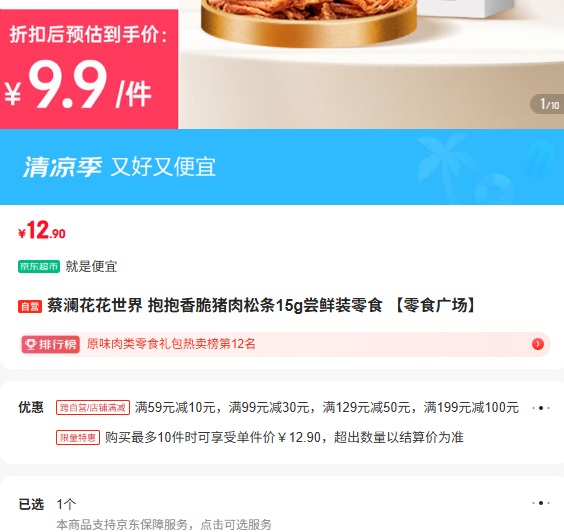
Task: Click the ¥12.90 price
Action: (x=42, y=230)
